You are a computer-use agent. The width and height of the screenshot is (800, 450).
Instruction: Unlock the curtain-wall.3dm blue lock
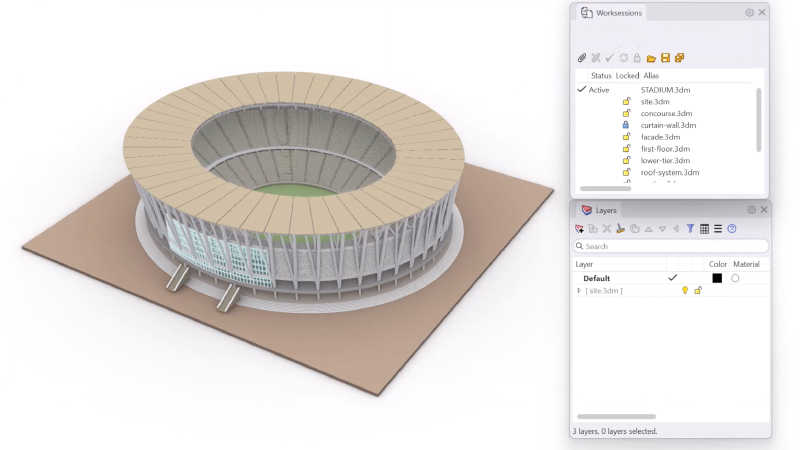click(x=626, y=125)
